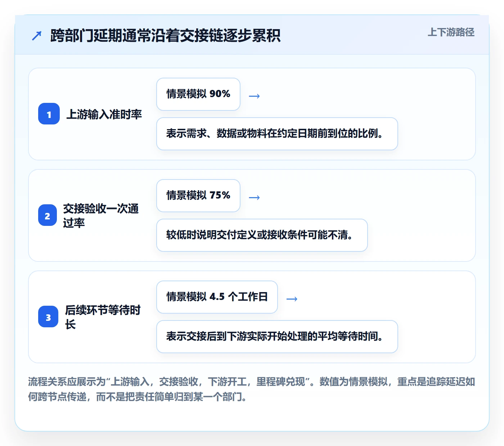Screen dimensions: 504x446
Task: Click the footnote paragraph starting with 流程关系应展示为
Action: (252, 389)
